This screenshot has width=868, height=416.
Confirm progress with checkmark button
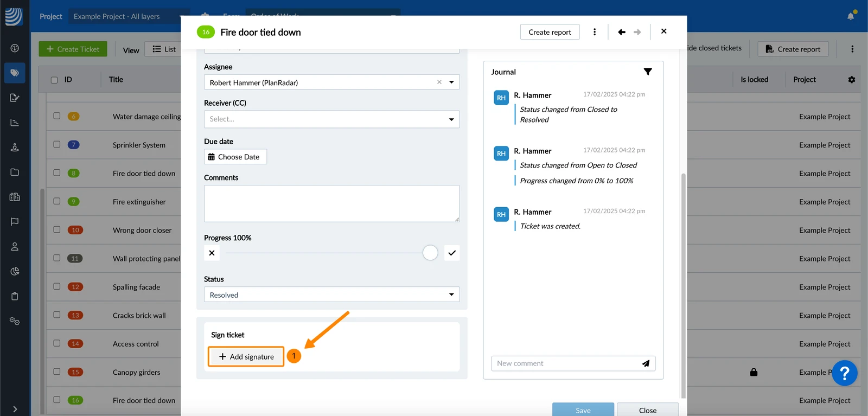pyautogui.click(x=452, y=253)
